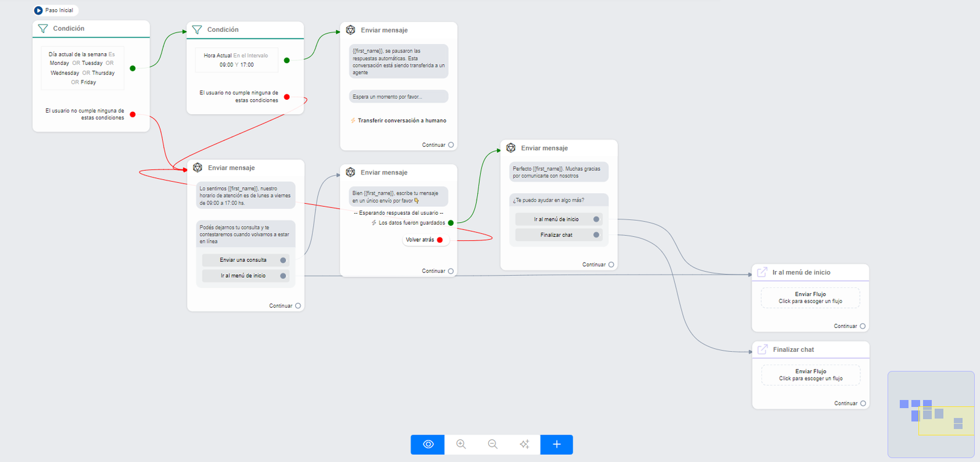
Task: Click the minimap overview in the corner
Action: point(930,414)
